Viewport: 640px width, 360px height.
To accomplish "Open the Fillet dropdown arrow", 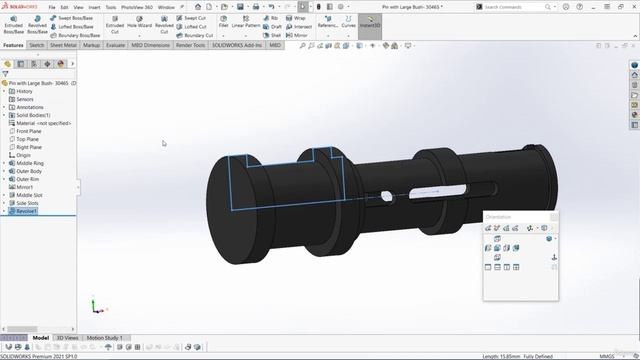I will [x=223, y=36].
